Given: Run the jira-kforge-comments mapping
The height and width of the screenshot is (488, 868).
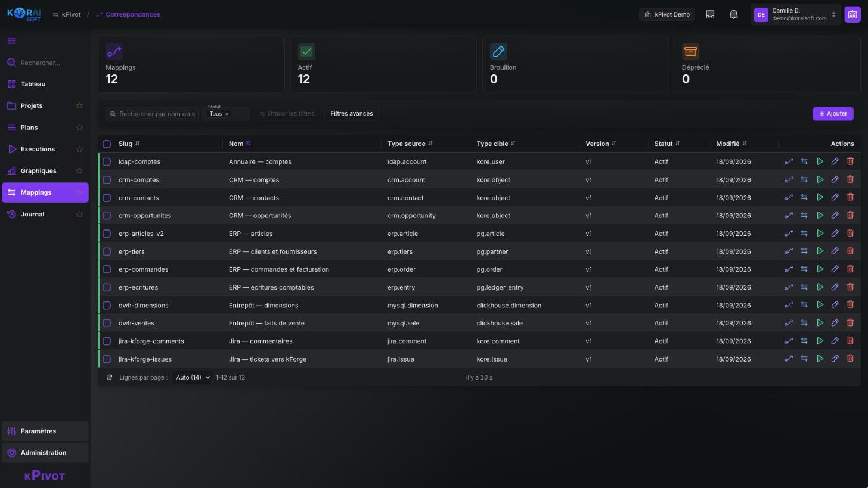Looking at the screenshot, I should tap(820, 341).
